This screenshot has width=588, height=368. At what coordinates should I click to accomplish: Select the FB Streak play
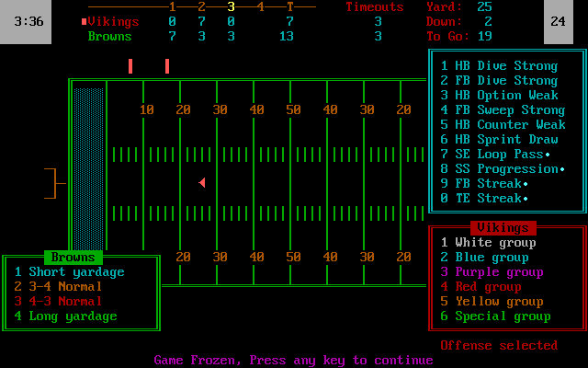click(x=484, y=183)
